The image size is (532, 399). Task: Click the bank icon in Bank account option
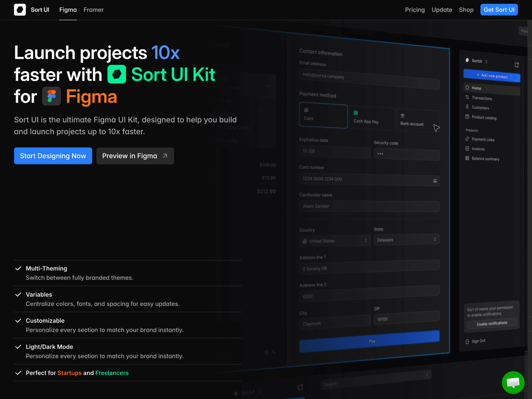click(403, 116)
